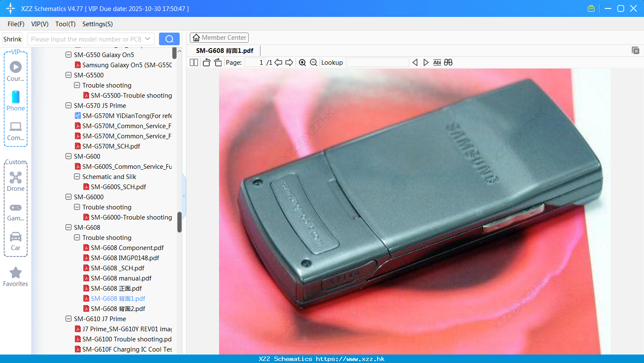
Task: Open the Car category
Action: [16, 241]
